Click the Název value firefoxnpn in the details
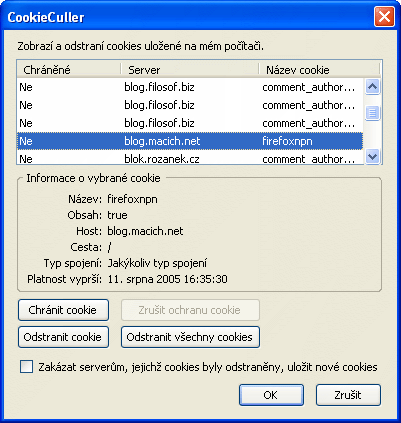The image size is (401, 423). (x=132, y=199)
